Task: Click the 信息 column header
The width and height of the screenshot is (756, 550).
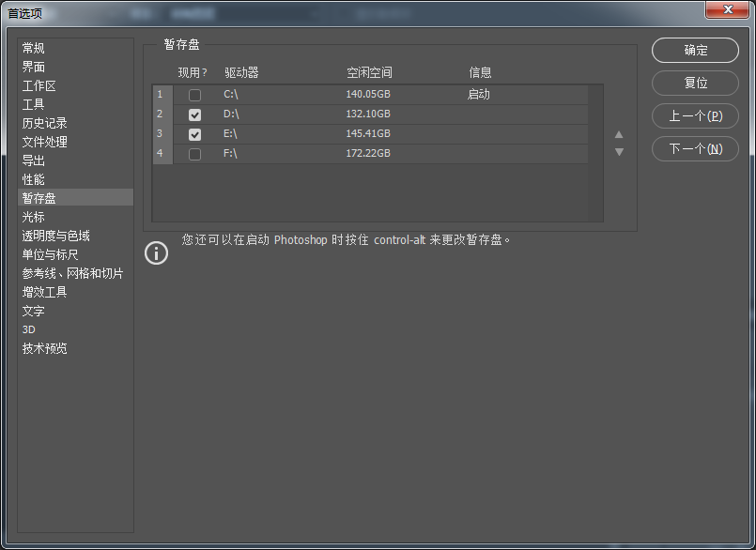Action: (x=480, y=73)
